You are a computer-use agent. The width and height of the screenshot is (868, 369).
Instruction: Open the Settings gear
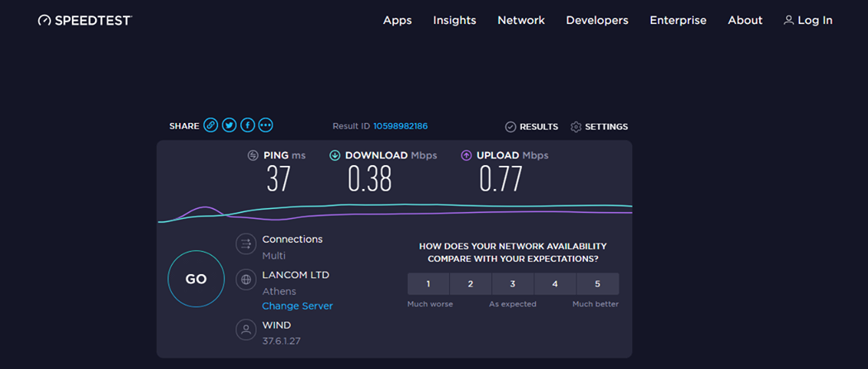[x=599, y=126]
